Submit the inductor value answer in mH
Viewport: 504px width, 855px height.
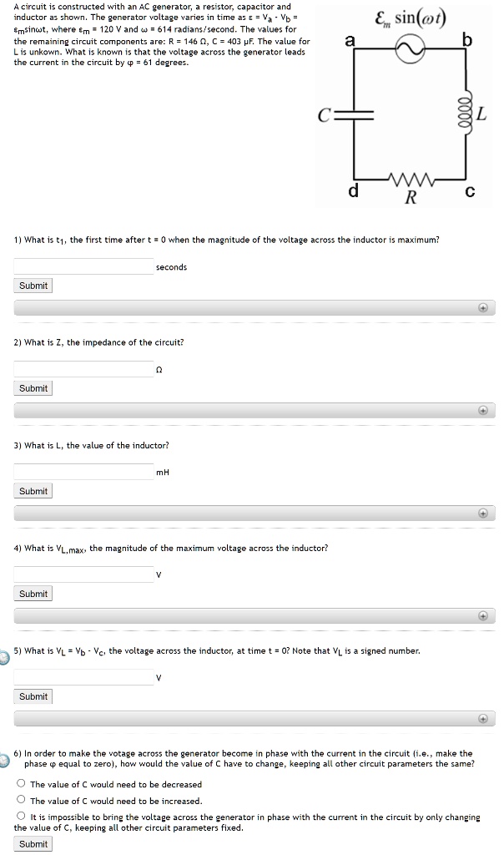pos(33,491)
